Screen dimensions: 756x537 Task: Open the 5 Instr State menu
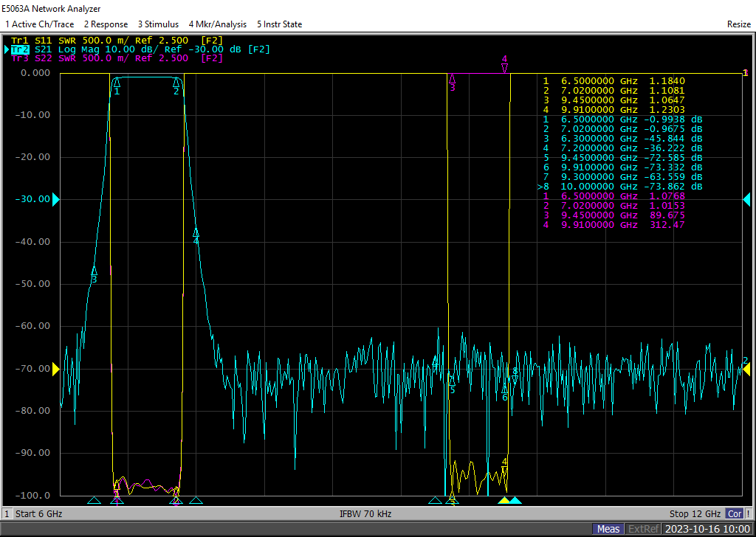pos(279,24)
